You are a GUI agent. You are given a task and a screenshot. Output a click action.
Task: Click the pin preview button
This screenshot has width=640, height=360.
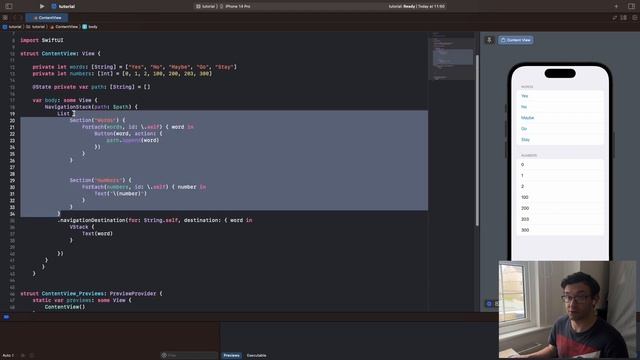point(489,40)
